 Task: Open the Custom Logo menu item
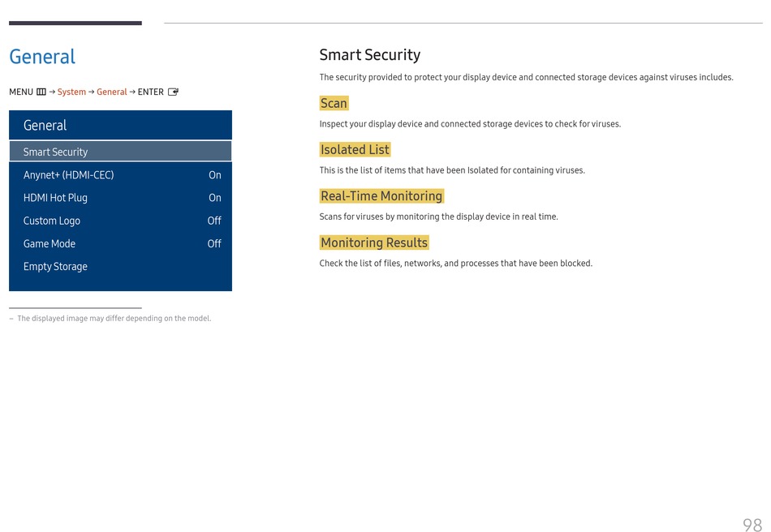tap(51, 221)
